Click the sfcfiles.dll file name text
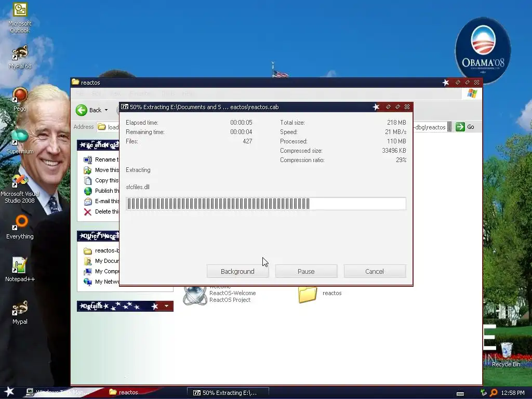532x399 pixels. (x=137, y=187)
